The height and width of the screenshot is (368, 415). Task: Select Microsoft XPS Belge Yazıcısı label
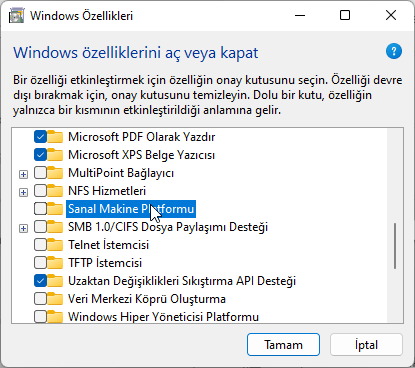click(141, 155)
